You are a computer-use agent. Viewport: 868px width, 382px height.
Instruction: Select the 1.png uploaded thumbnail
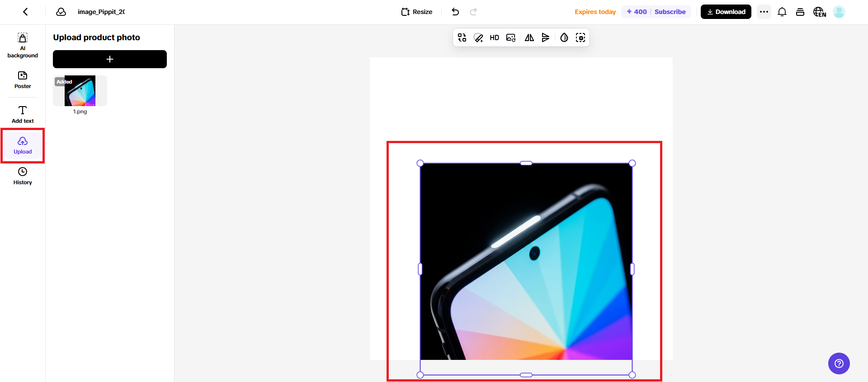(x=80, y=91)
